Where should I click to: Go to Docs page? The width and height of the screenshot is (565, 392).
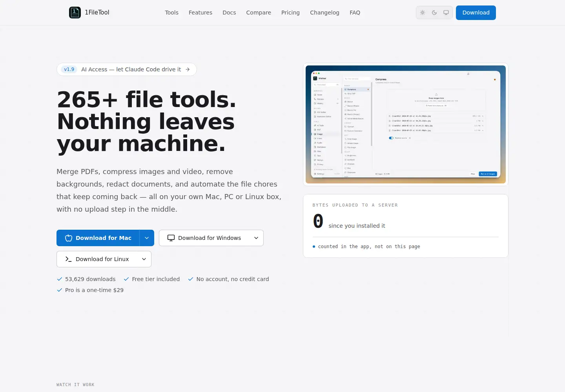coord(229,13)
